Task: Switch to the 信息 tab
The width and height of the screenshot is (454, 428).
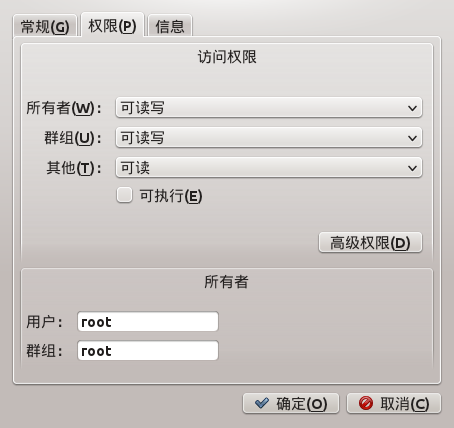Action: pyautogui.click(x=170, y=26)
